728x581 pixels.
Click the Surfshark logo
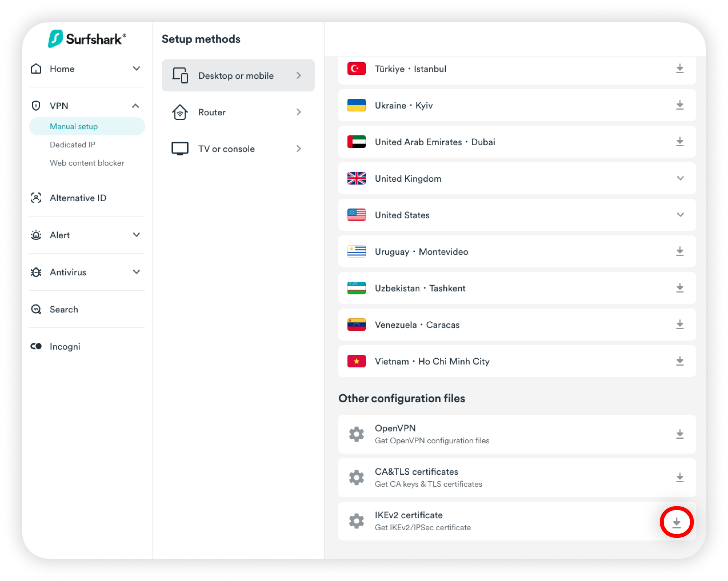point(87,39)
